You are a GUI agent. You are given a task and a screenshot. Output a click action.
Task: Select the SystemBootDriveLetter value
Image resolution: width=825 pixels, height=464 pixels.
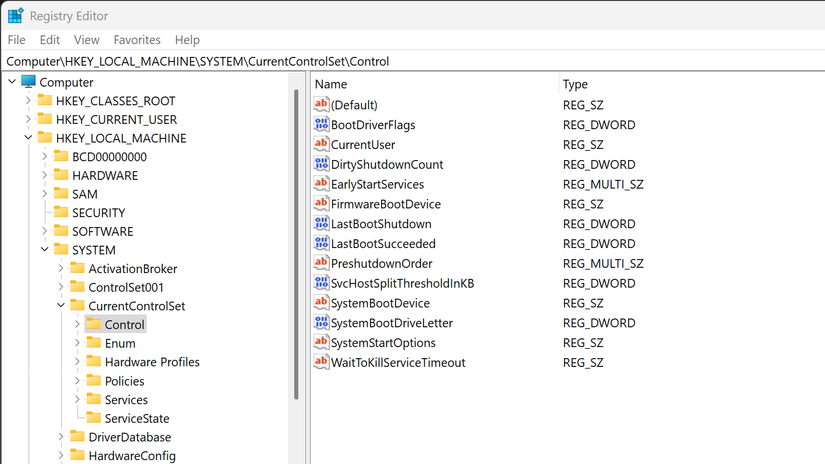click(391, 323)
